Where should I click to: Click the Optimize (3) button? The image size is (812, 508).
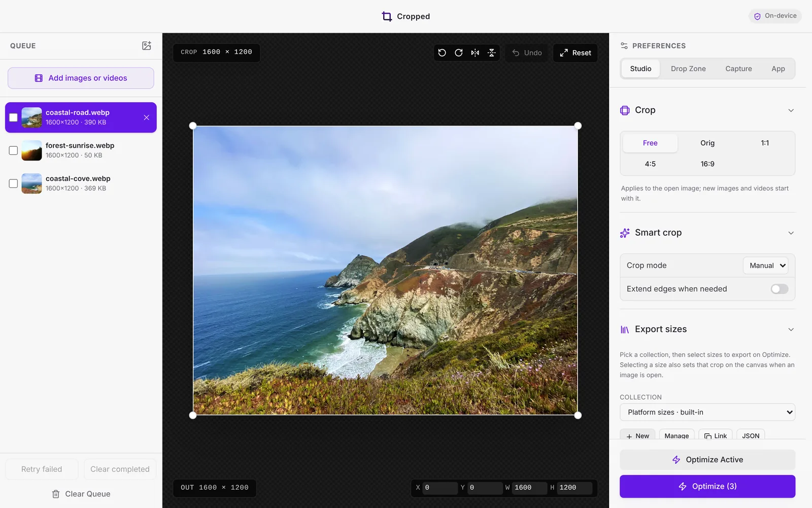707,487
